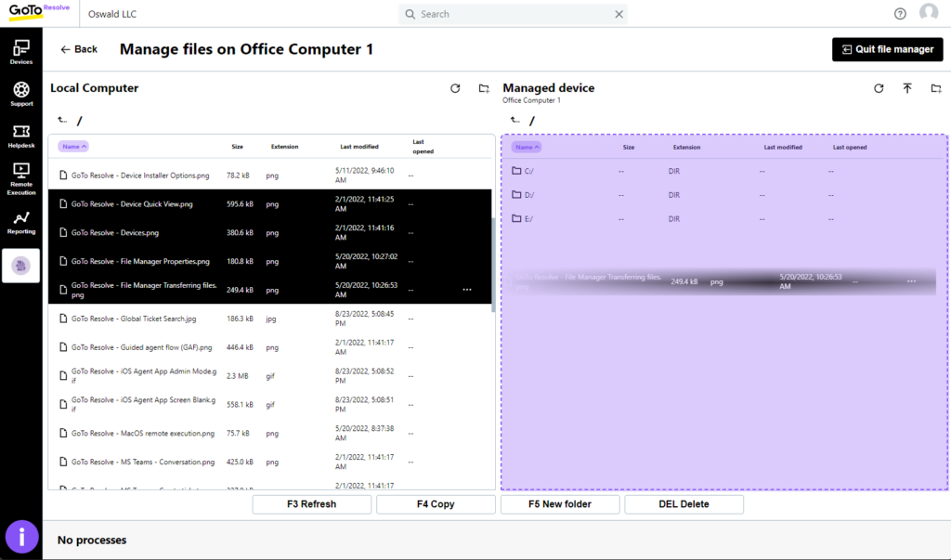Open the Support panel from the sidebar
Viewport: 951px width, 560px height.
click(x=20, y=92)
